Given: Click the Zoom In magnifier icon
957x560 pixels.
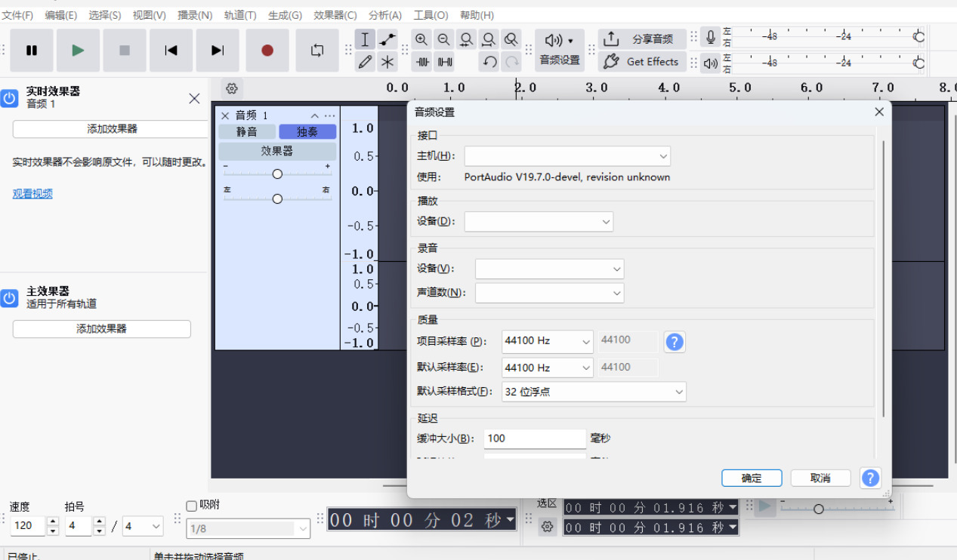Looking at the screenshot, I should coord(421,39).
